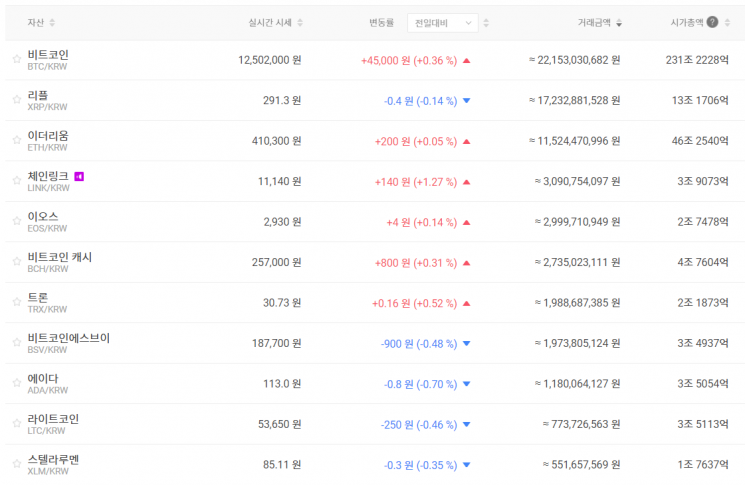Click the ticker label BTC/KRW
The width and height of the screenshot is (745, 485).
coord(47,67)
